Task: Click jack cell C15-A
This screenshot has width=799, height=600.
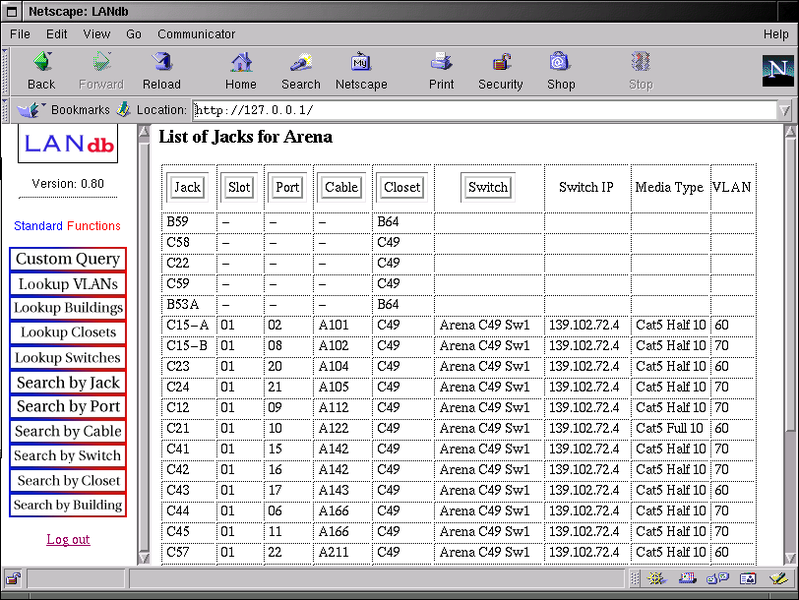Action: pos(188,325)
